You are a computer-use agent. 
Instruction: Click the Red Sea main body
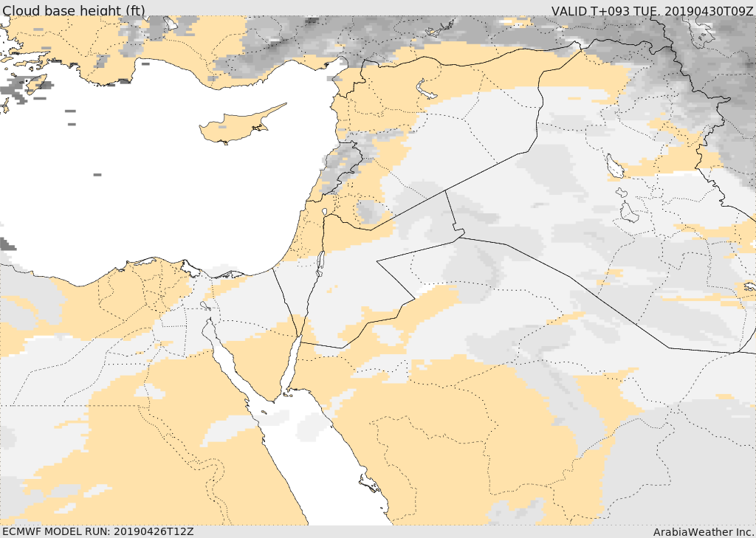325,472
